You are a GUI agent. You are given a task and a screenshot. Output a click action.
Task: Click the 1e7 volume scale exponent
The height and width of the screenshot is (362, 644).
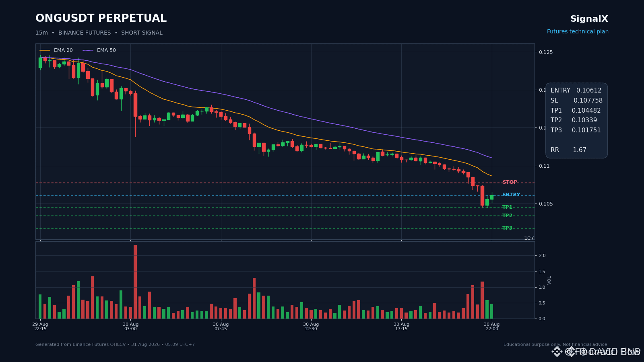point(529,238)
